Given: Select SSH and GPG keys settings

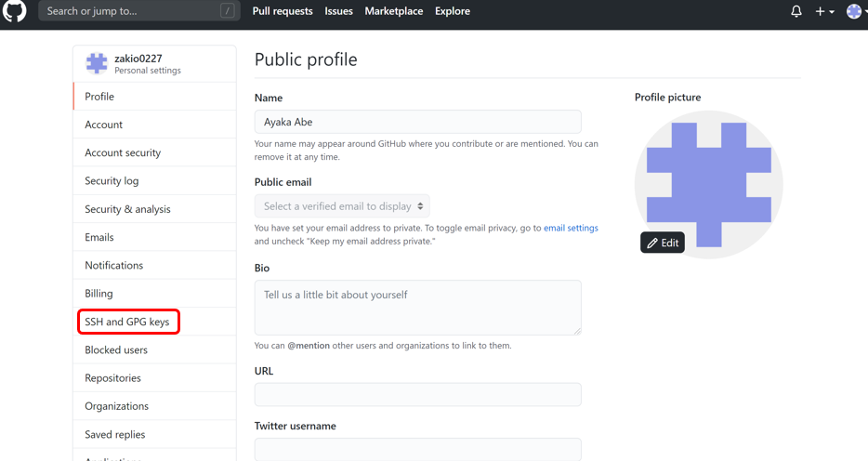Looking at the screenshot, I should pyautogui.click(x=128, y=322).
